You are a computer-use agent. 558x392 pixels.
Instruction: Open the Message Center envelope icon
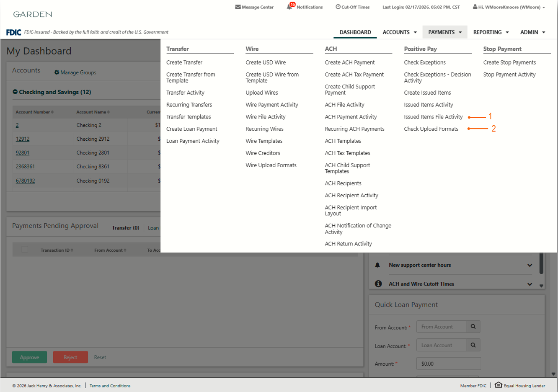238,7
